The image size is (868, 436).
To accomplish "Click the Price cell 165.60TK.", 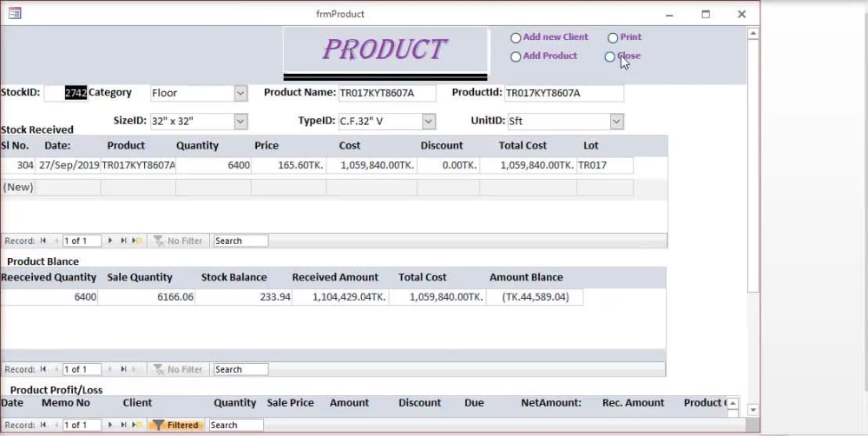I will (288, 165).
